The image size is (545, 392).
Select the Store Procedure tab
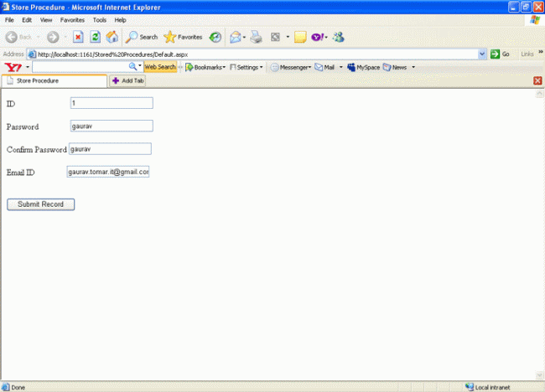tap(54, 80)
